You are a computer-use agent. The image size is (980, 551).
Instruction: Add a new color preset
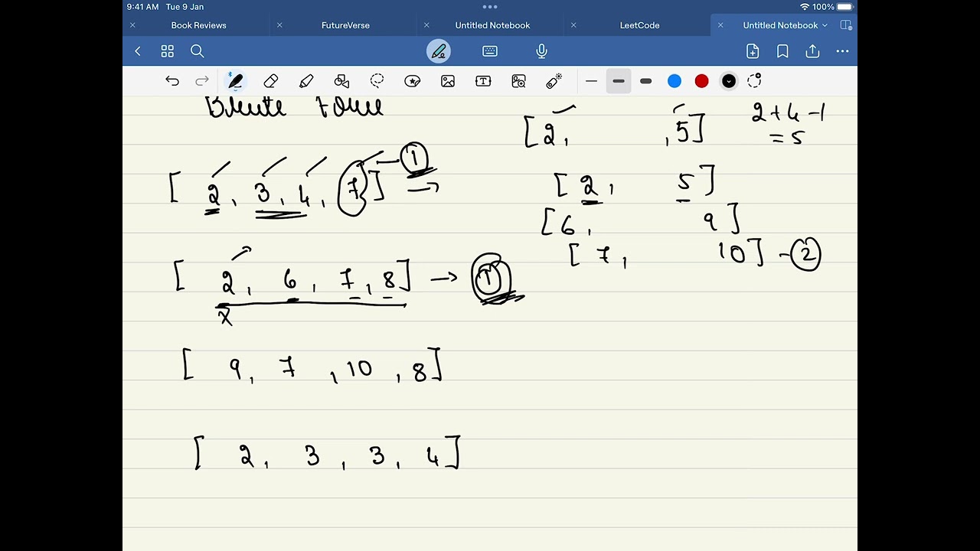pos(755,81)
